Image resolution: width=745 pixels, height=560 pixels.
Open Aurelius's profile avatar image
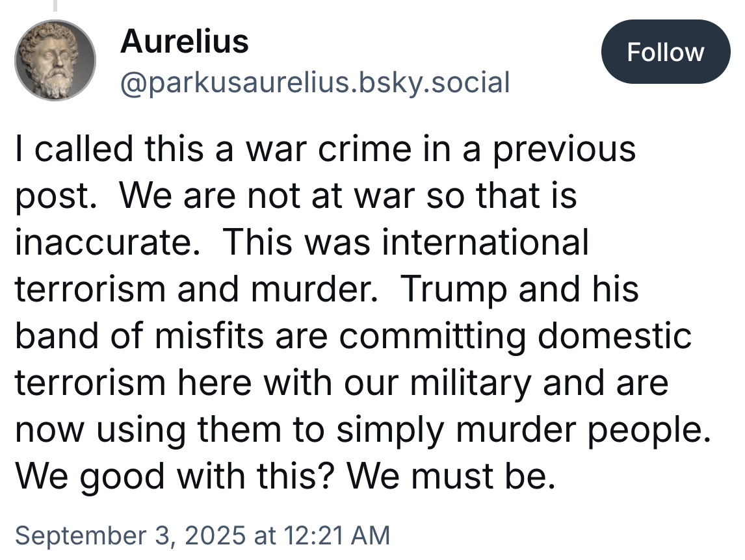[56, 60]
